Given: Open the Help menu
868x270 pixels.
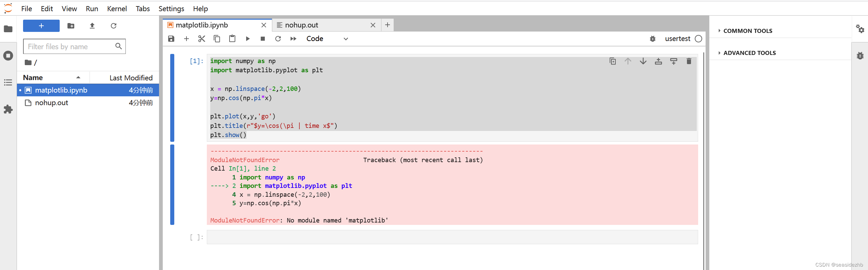Looking at the screenshot, I should pos(200,9).
